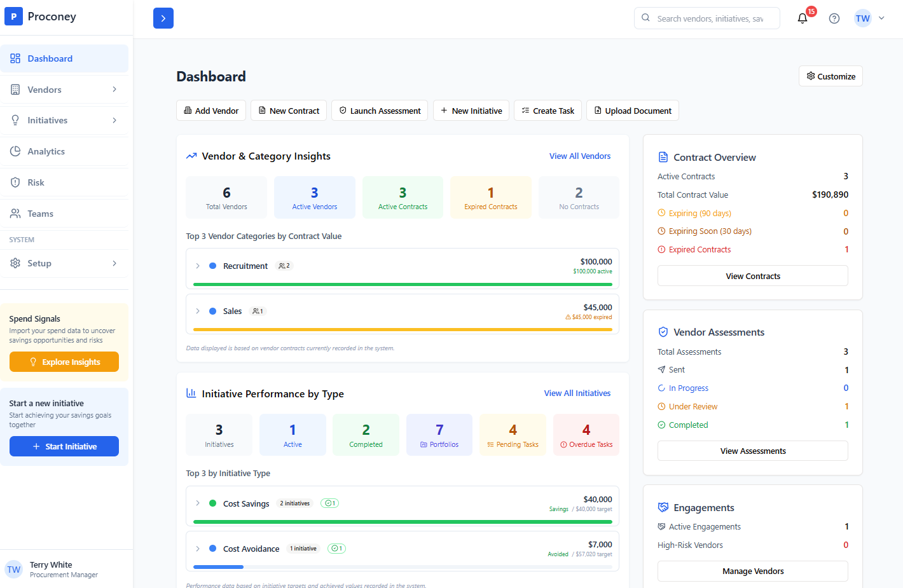Image resolution: width=903 pixels, height=588 pixels.
Task: Click the Teams people icon in sidebar
Action: [15, 214]
